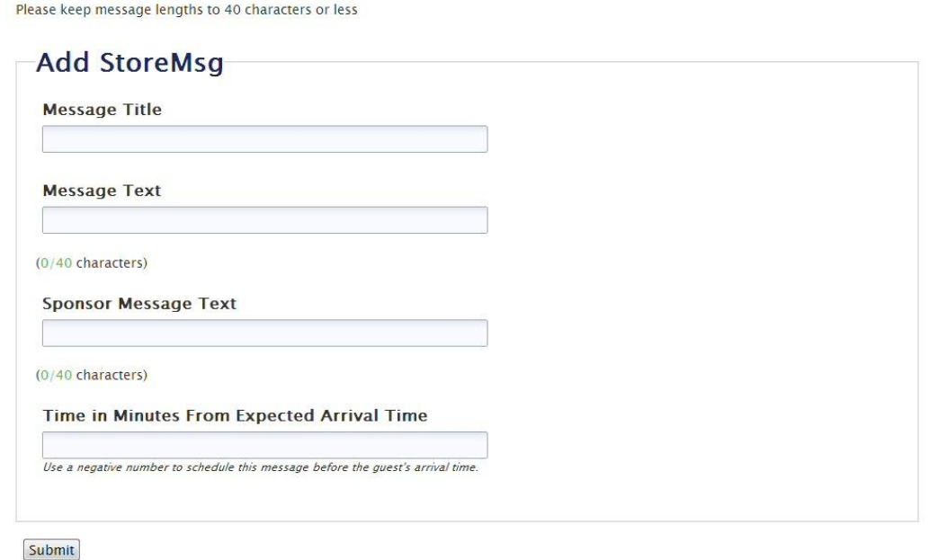
Task: Click the "0" count below Message Text
Action: pos(43,263)
